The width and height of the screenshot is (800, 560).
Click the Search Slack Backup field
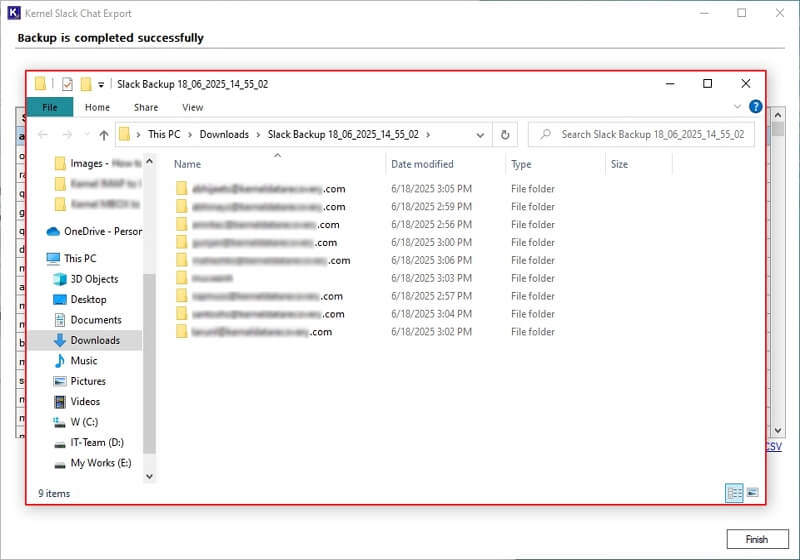point(641,135)
